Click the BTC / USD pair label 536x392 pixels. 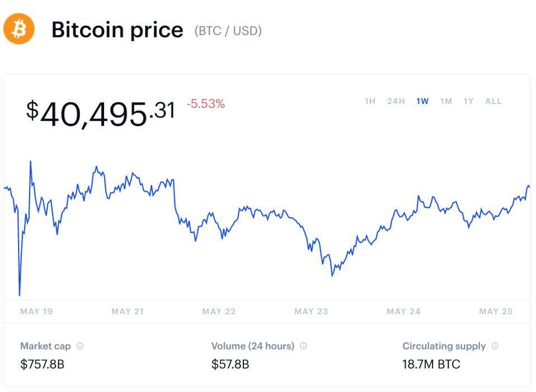click(228, 30)
